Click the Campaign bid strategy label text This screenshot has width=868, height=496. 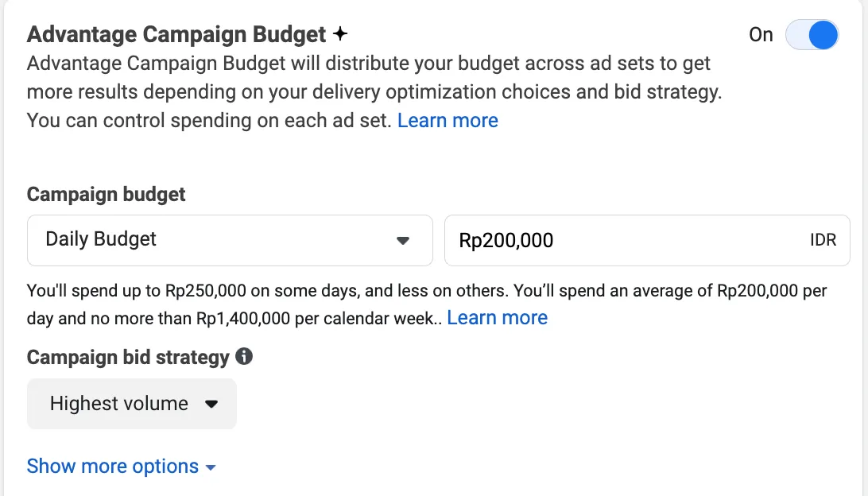tap(128, 357)
